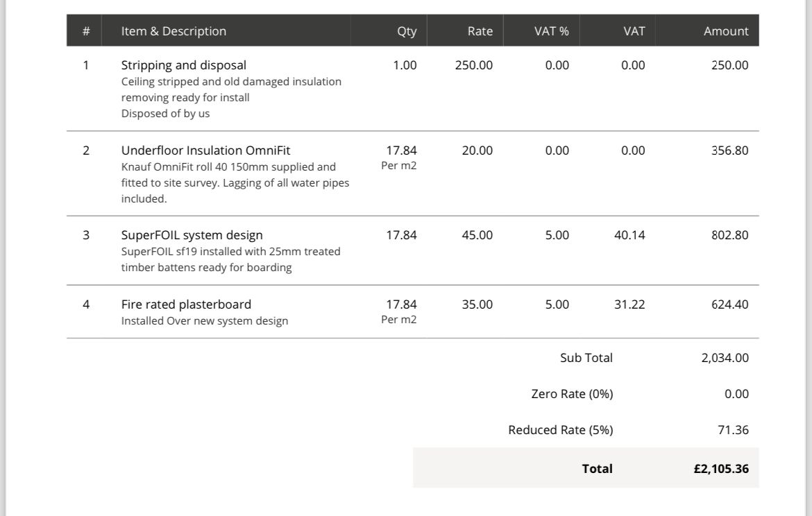Click the 40.14 VAT value for SuperFOIL
Screen dimensions: 812x516
629,235
